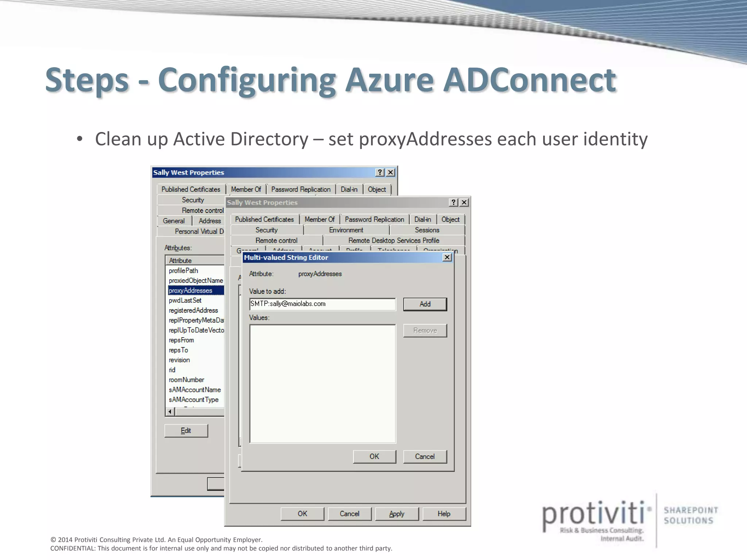Click Help in Sally West Properties
Screen dimensions: 747x560
(444, 514)
